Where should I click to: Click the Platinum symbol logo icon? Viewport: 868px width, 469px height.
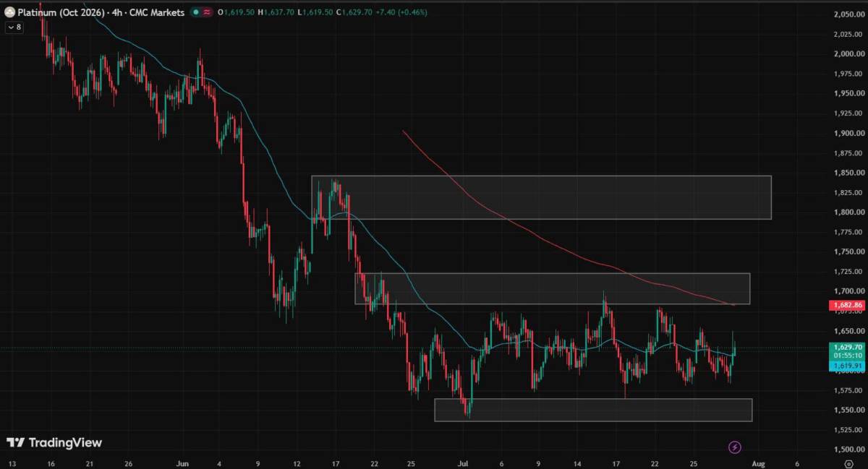tap(11, 12)
